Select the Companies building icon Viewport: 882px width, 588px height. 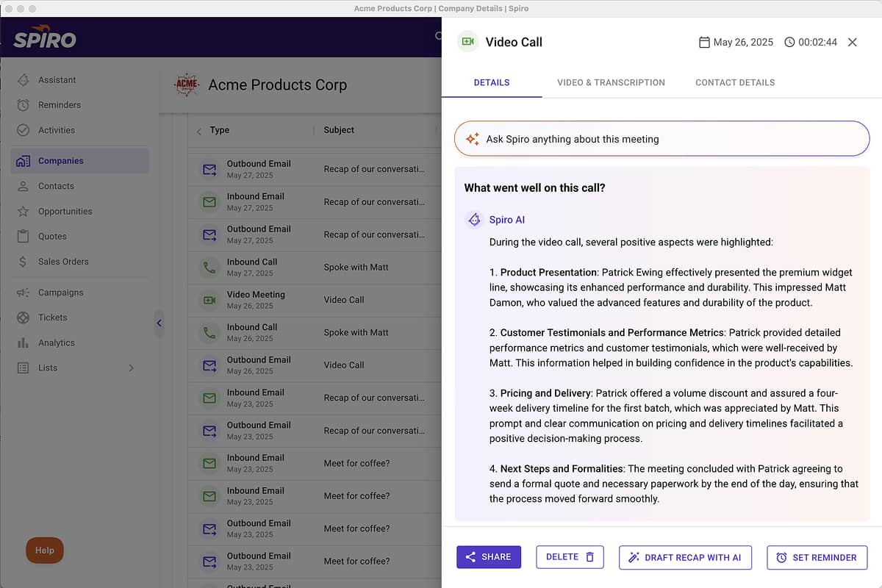(24, 161)
